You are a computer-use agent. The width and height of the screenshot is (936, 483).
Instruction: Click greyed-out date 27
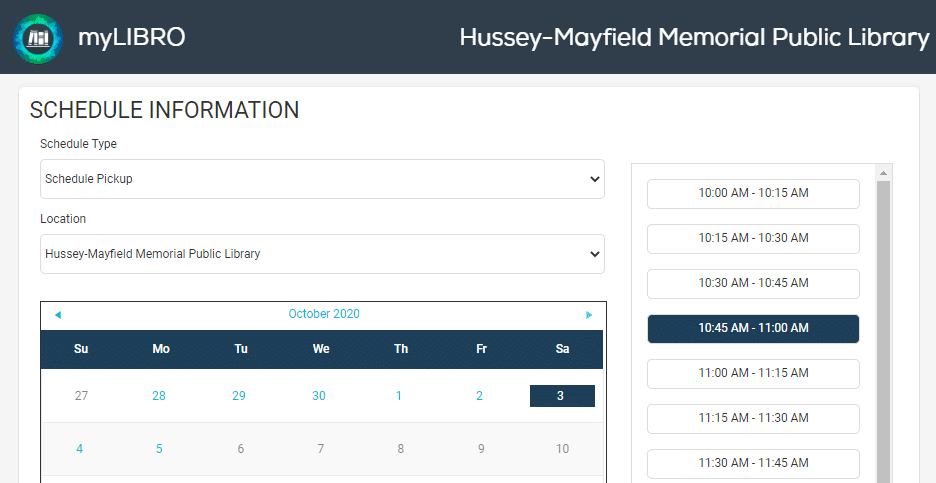81,396
